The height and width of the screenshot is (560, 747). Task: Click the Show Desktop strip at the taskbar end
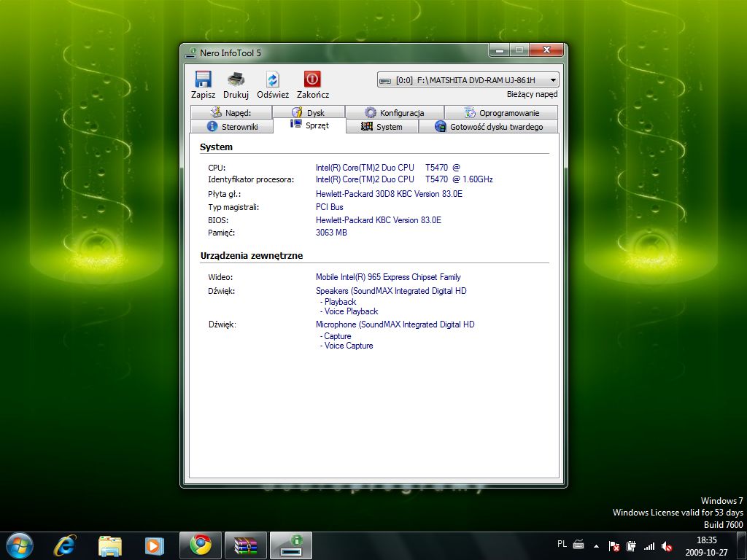pyautogui.click(x=742, y=545)
